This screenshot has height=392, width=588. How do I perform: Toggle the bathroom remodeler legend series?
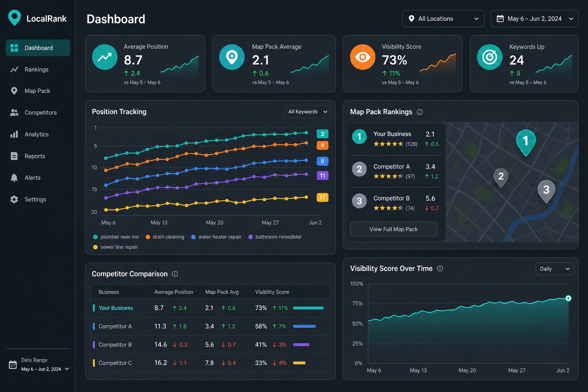pos(275,237)
